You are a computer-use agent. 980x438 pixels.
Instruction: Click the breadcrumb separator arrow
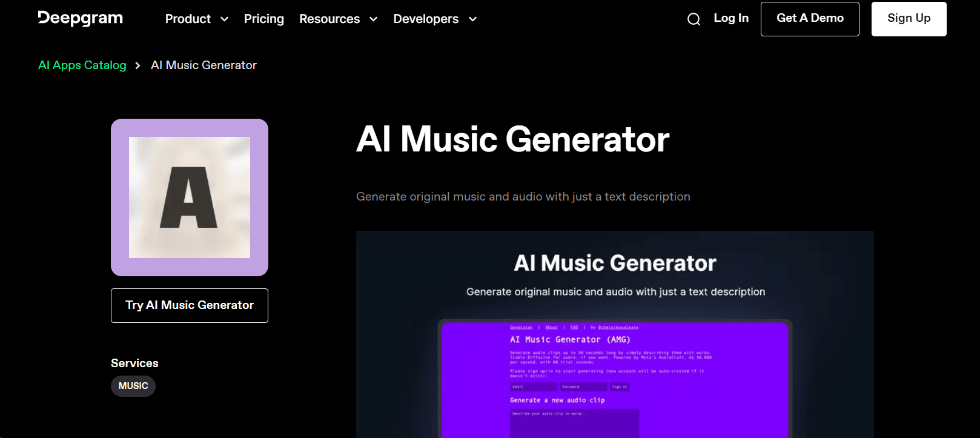(x=138, y=65)
